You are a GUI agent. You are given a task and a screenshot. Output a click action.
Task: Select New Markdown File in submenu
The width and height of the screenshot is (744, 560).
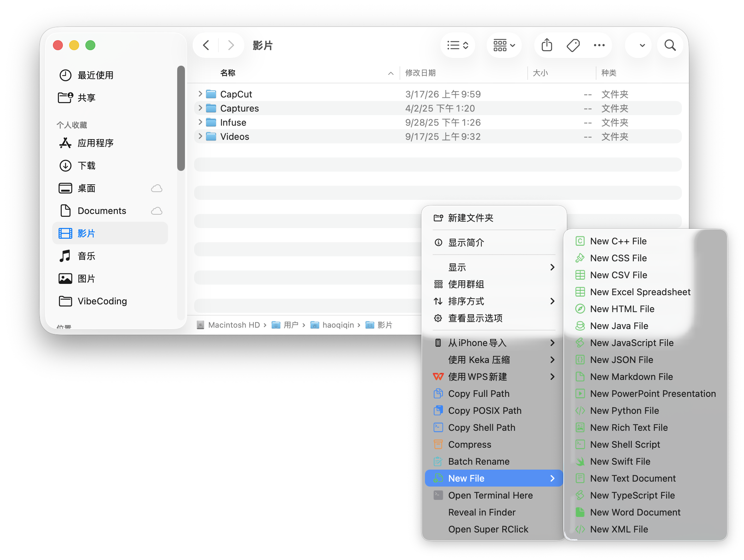[x=631, y=377]
